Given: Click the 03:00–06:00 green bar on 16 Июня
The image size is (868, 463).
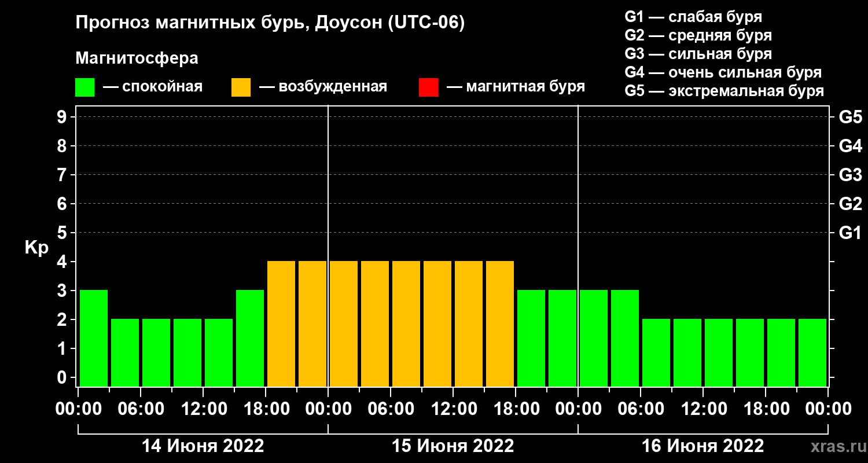Looking at the screenshot, I should click(x=625, y=339).
